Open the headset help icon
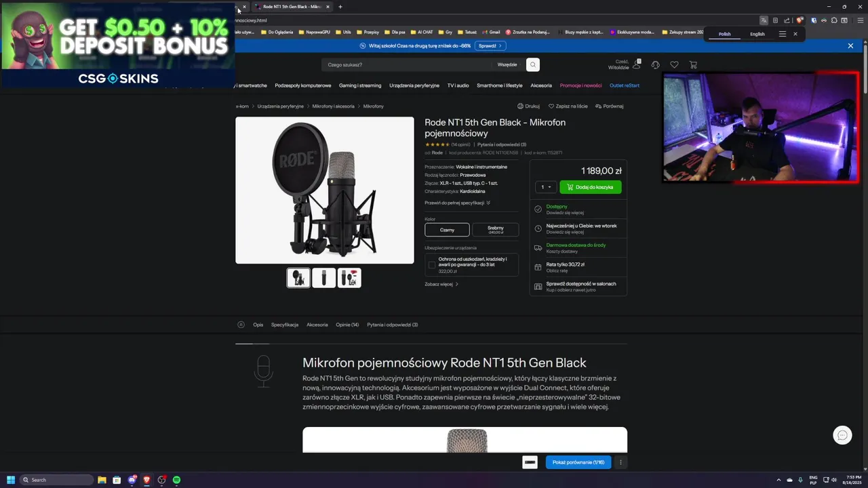 coord(655,65)
